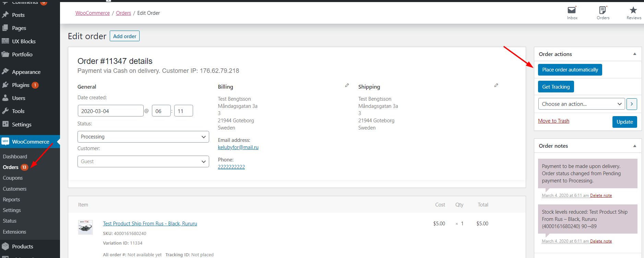The image size is (644, 258).
Task: Click the Item column header
Action: tap(83, 205)
